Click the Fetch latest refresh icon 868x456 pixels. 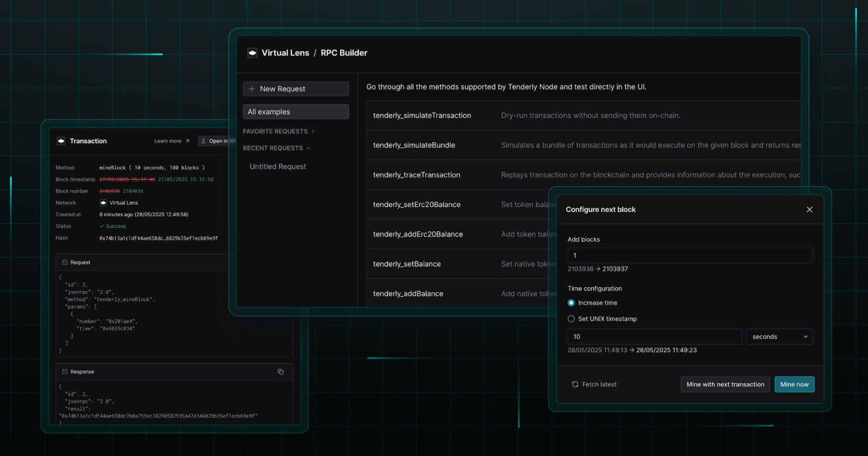(575, 384)
